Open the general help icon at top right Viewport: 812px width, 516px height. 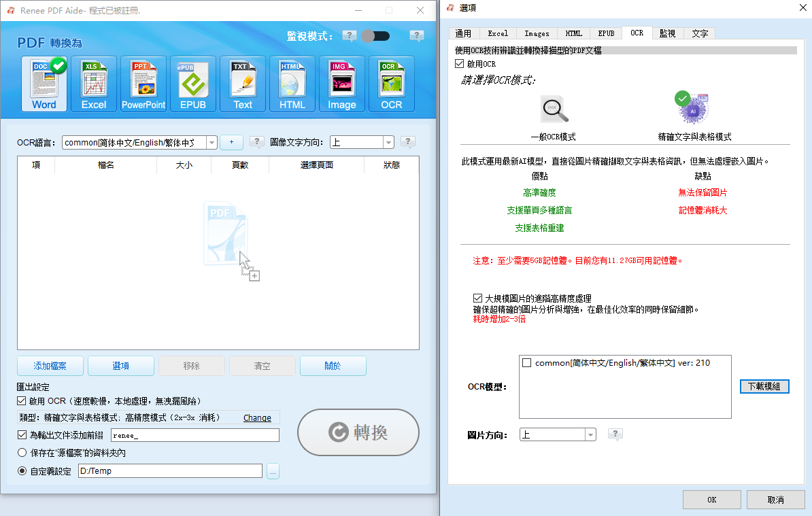pos(416,36)
